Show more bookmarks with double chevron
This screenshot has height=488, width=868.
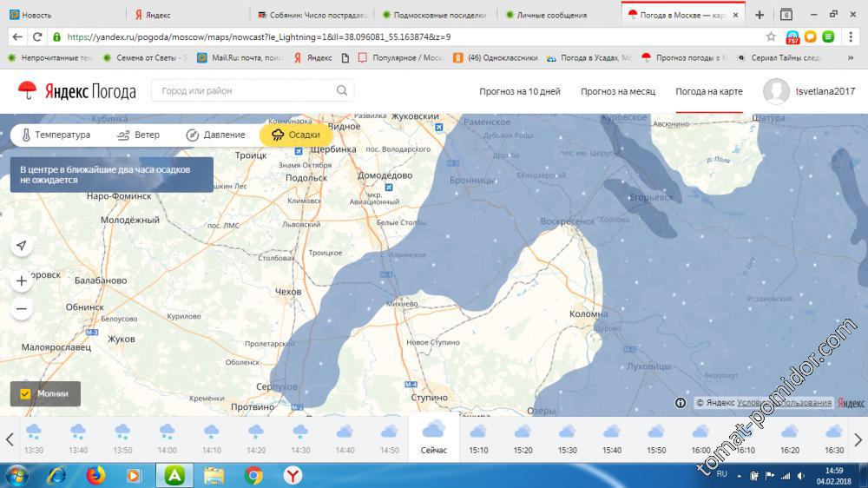coord(851,57)
